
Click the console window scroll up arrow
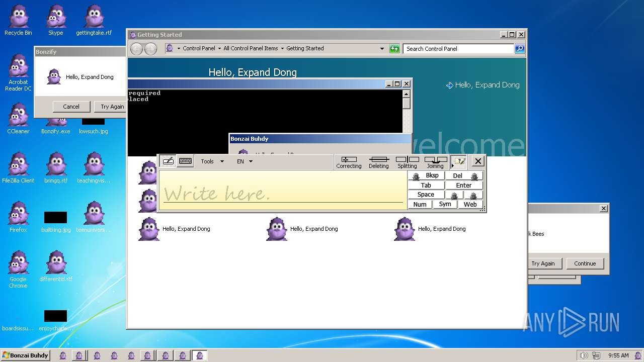[x=407, y=94]
